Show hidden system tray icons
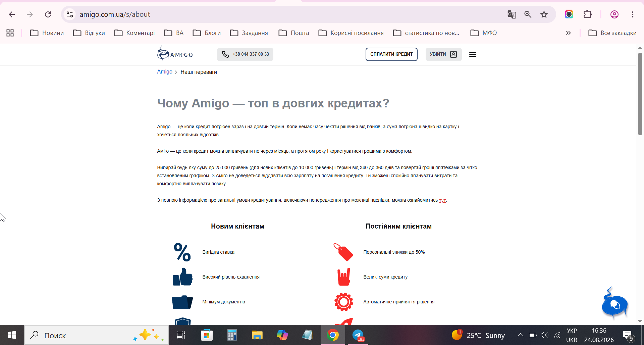The height and width of the screenshot is (345, 644). [x=521, y=335]
